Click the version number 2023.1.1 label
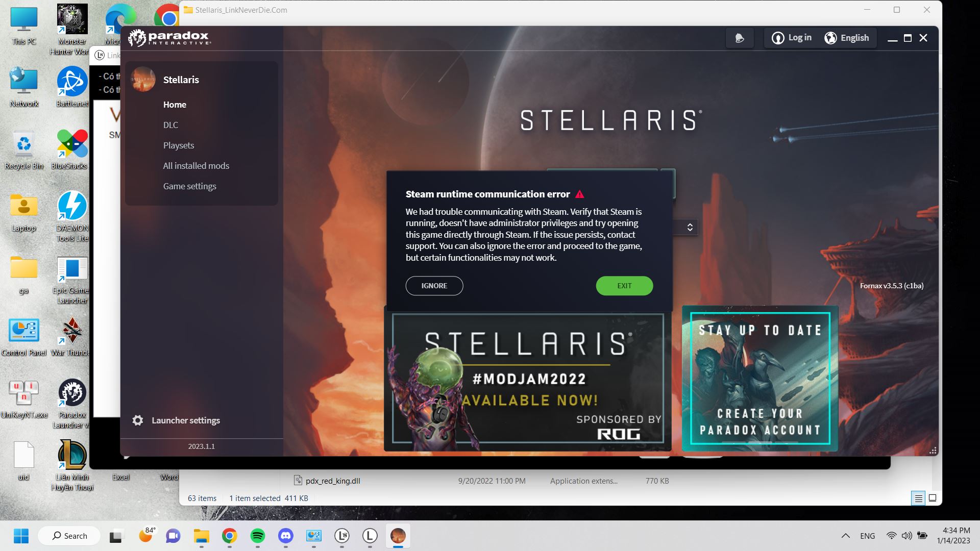This screenshot has width=980, height=551. 201,446
